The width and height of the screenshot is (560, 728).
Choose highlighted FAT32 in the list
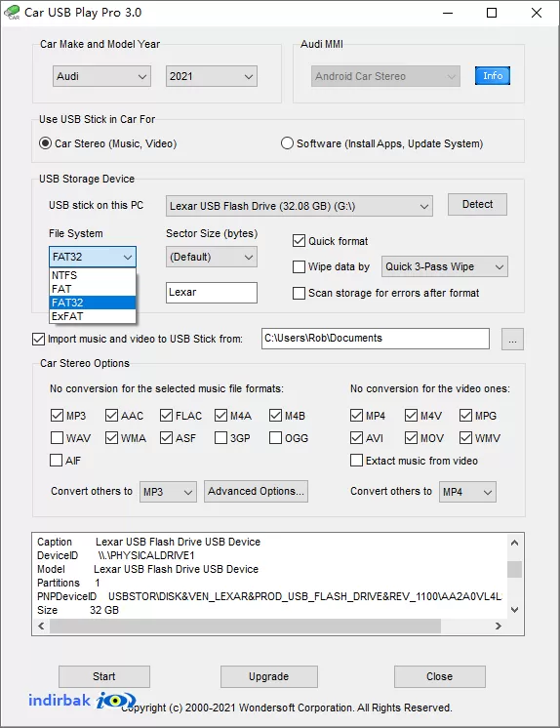(93, 303)
